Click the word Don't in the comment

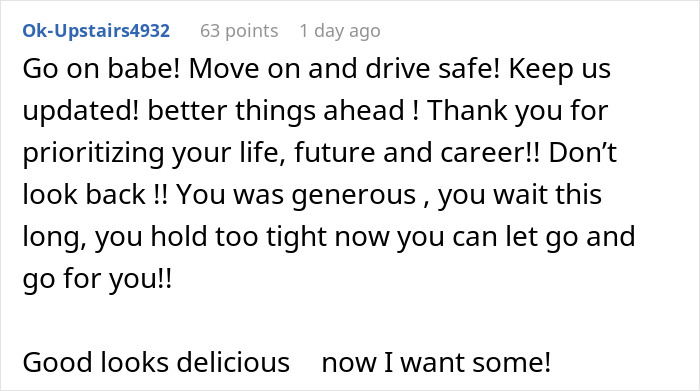pyautogui.click(x=583, y=152)
